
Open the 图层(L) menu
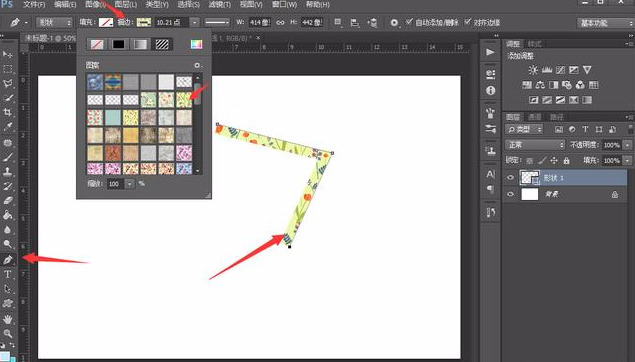126,5
